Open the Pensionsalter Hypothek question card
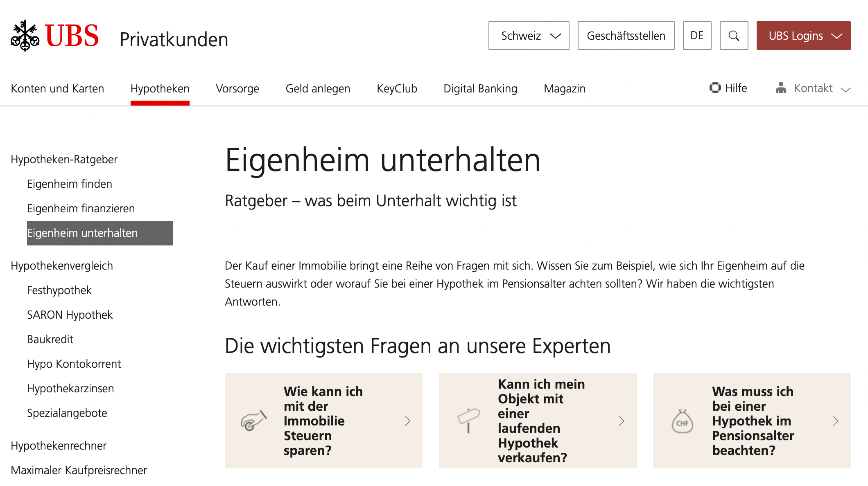 click(752, 421)
